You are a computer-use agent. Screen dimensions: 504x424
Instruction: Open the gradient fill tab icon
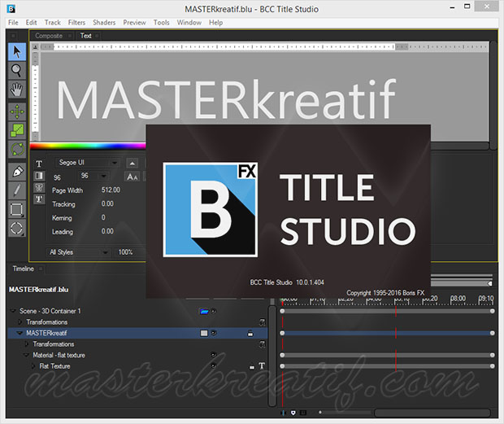coord(39,176)
